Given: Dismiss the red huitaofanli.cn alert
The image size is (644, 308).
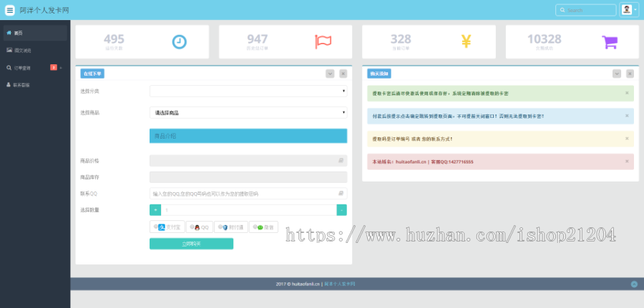Looking at the screenshot, I should click(627, 162).
